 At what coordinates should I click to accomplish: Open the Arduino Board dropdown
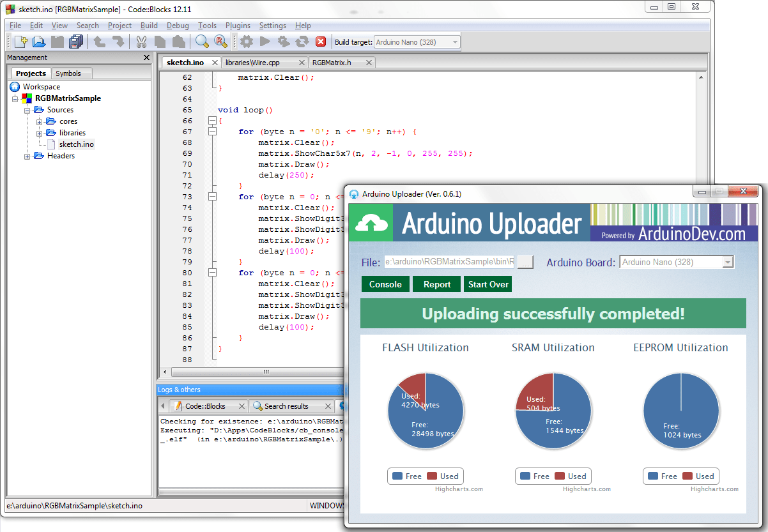[728, 262]
